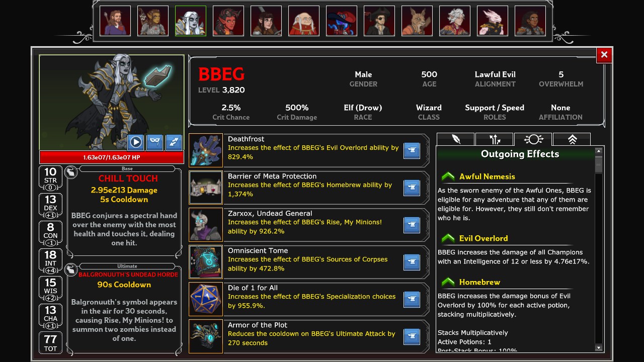644x362 pixels.
Task: Switch to the feather quill tab
Action: point(456,139)
